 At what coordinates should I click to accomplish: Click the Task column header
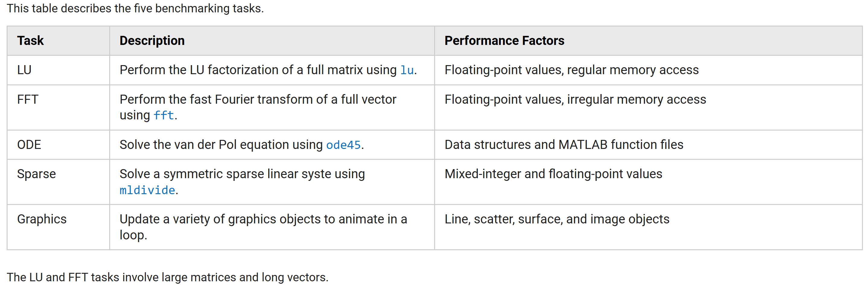pyautogui.click(x=30, y=41)
